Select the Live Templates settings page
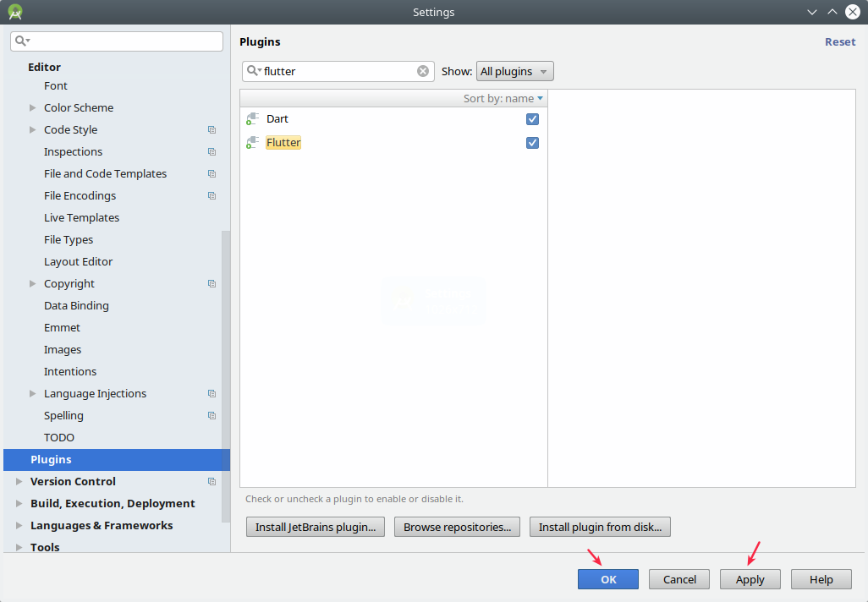Viewport: 868px width, 602px height. [x=81, y=217]
